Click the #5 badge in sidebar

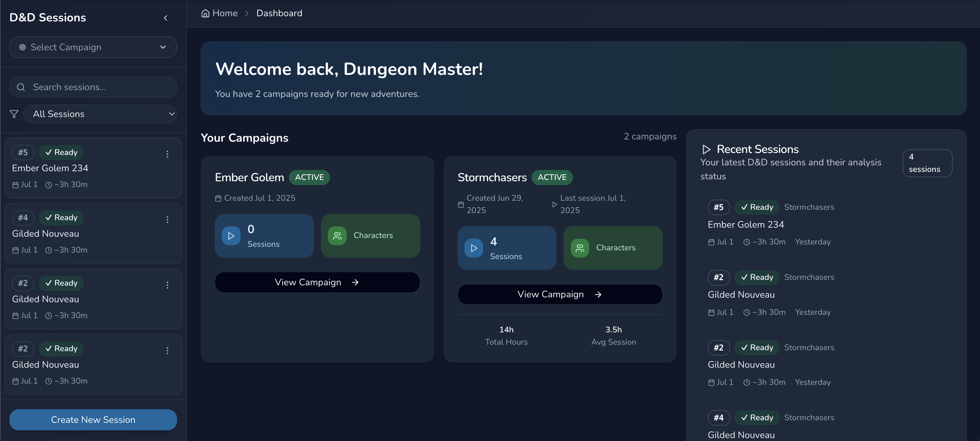tap(23, 152)
